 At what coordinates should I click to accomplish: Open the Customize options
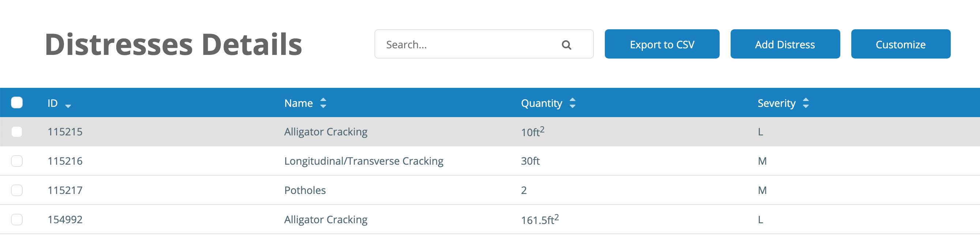pyautogui.click(x=900, y=44)
